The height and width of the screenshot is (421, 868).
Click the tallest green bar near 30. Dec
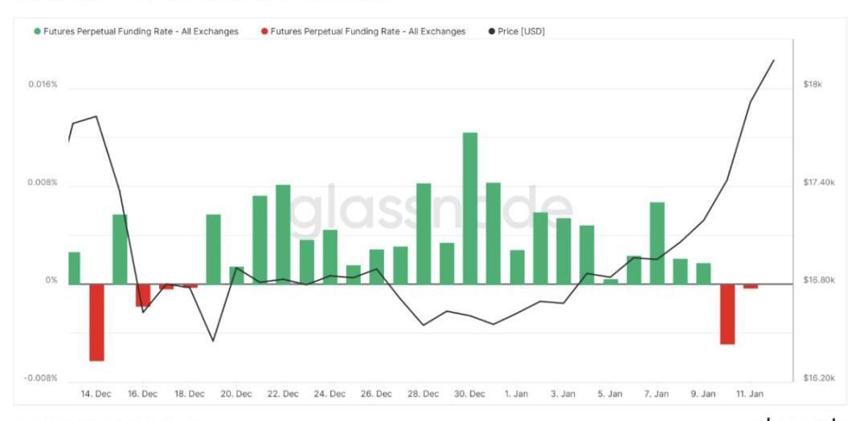pos(470,208)
